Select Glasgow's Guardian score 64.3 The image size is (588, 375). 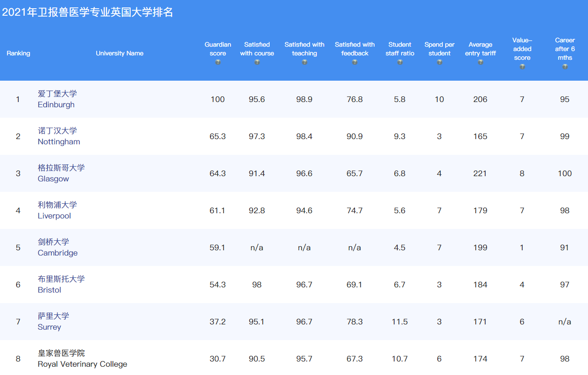pyautogui.click(x=218, y=174)
